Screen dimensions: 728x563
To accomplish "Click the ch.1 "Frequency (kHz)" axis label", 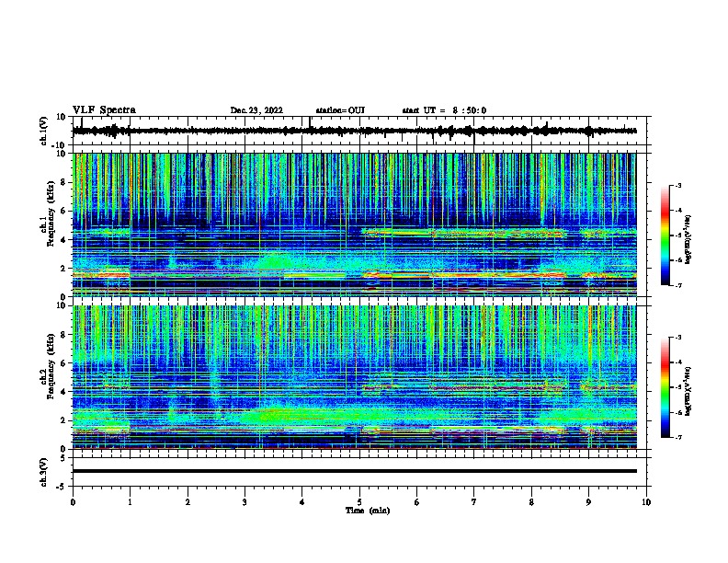I will 51,213.
